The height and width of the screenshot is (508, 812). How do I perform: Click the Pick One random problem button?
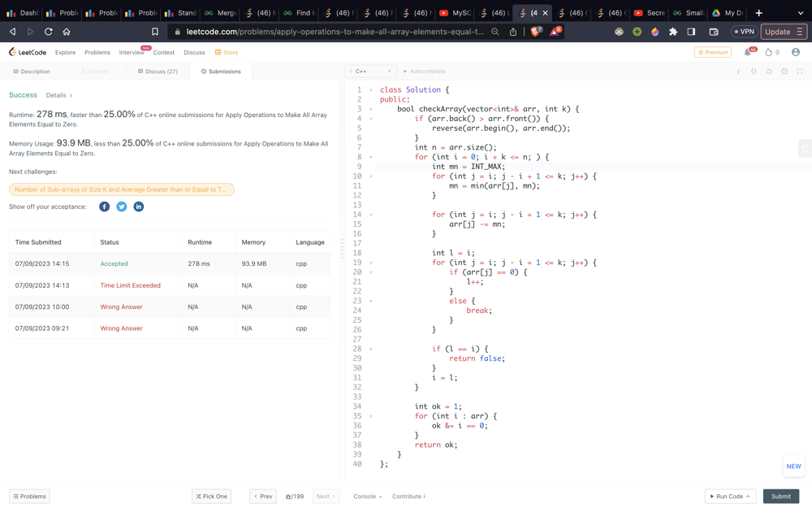tap(211, 496)
